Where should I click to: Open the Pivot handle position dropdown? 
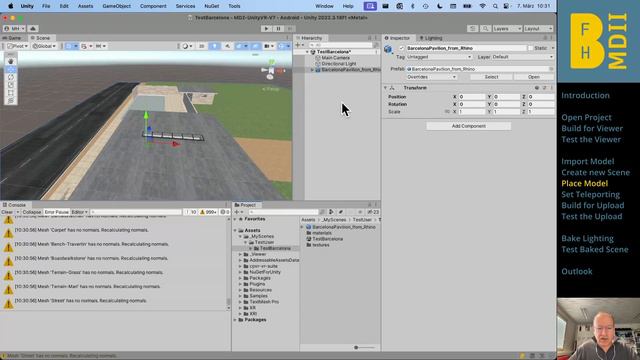coord(18,46)
